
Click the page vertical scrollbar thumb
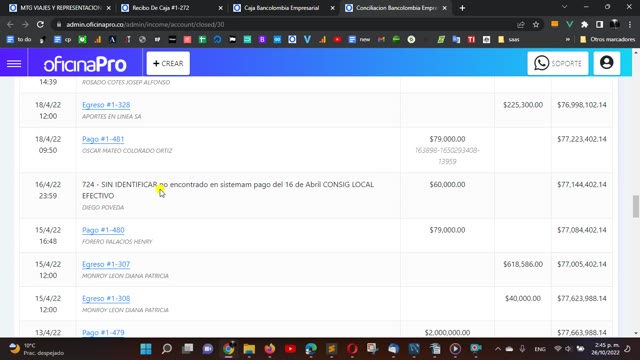(x=636, y=207)
